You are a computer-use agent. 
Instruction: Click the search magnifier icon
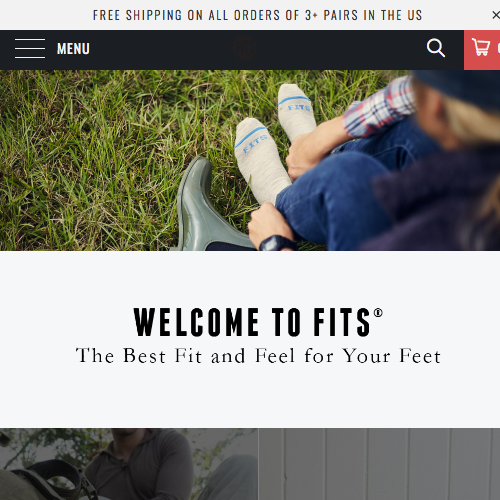click(436, 48)
